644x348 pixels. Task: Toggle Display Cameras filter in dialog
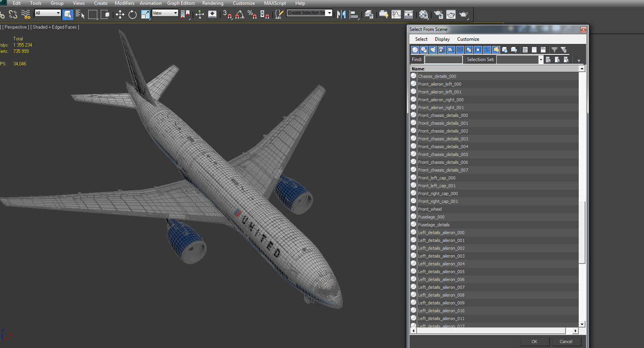click(x=442, y=50)
